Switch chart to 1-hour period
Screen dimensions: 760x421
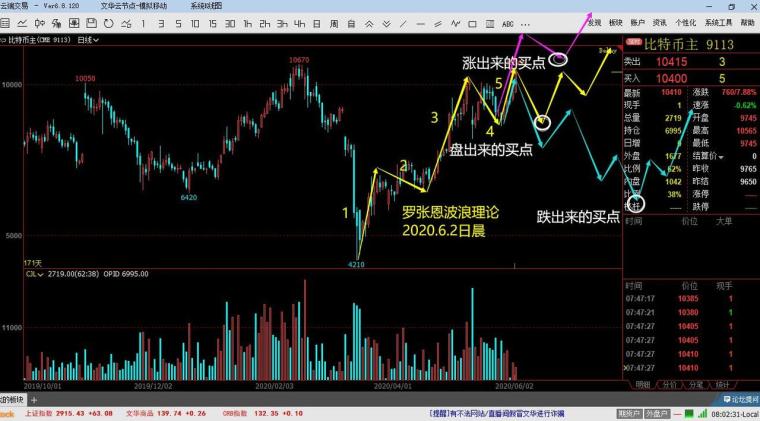[x=248, y=23]
